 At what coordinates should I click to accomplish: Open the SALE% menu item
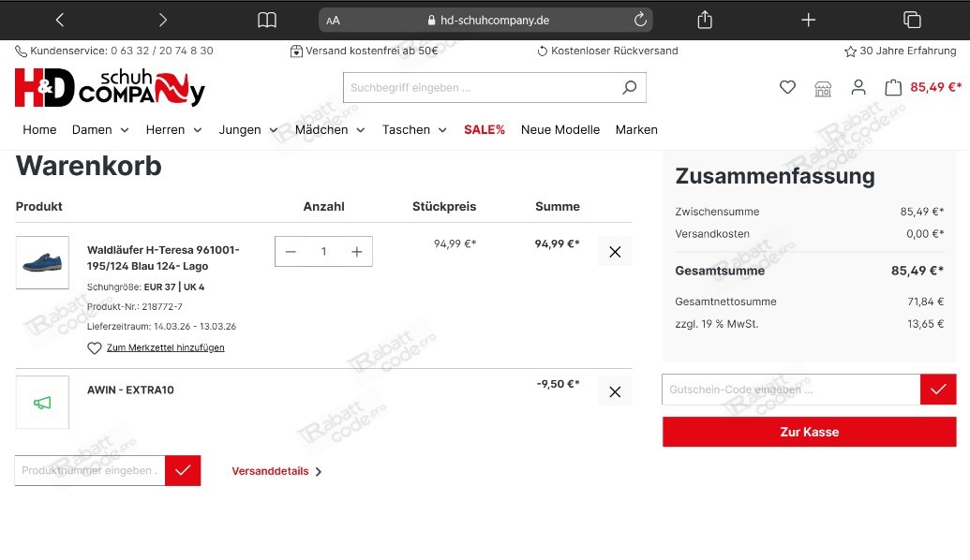click(x=485, y=129)
